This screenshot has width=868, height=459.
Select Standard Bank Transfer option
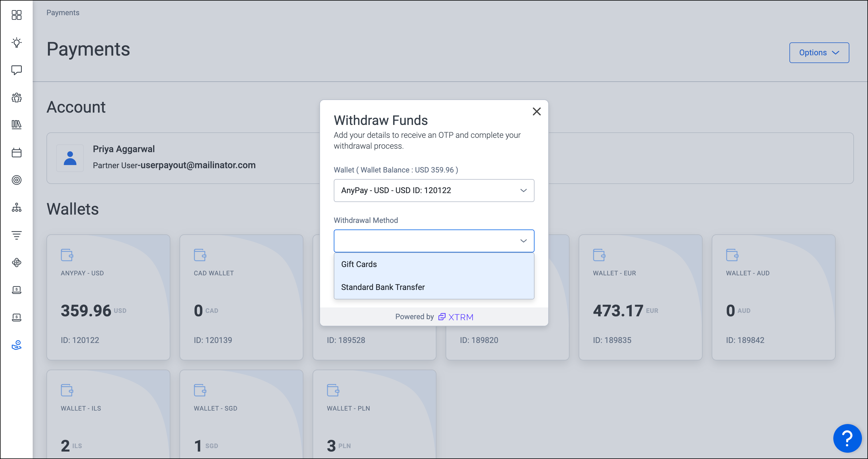434,287
